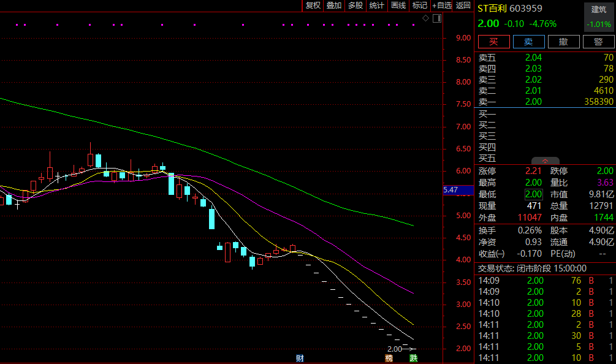Open the 统计 statistics tool
The image size is (616, 364).
point(377,6)
